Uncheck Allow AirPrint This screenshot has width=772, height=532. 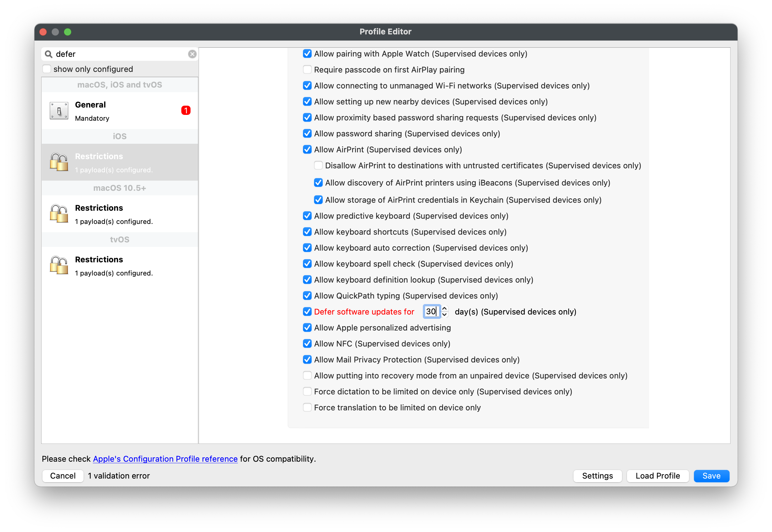coord(307,150)
